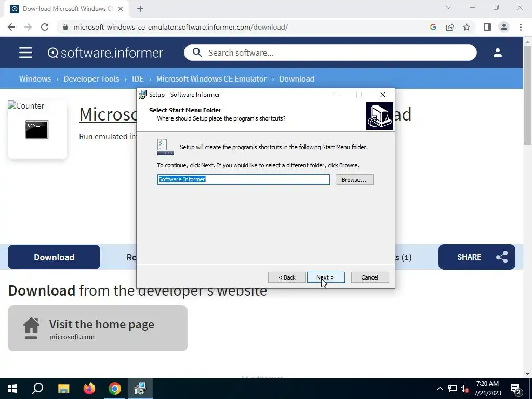Click the muted volume tray icon

click(x=465, y=389)
